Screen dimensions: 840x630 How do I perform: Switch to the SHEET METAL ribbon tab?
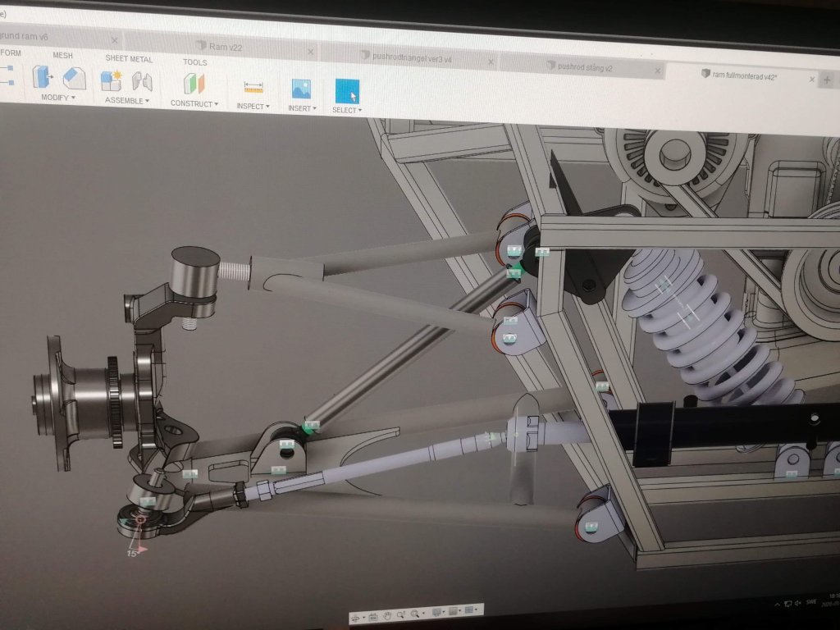point(129,59)
